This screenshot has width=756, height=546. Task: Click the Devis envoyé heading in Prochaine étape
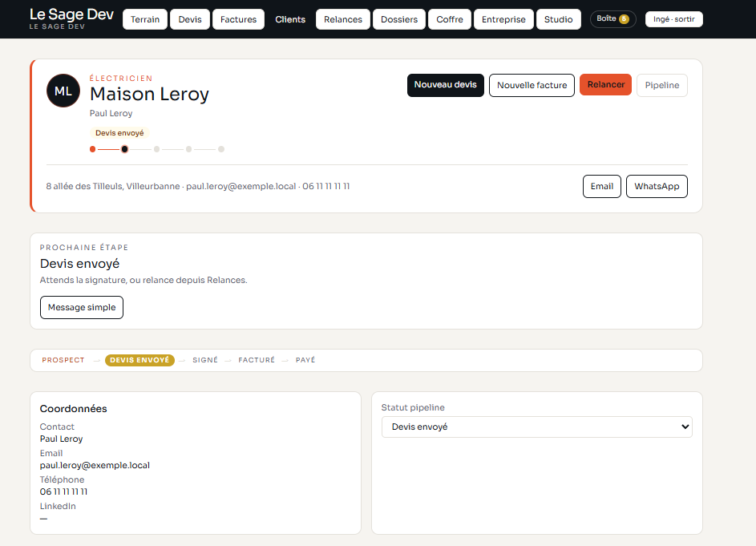tap(79, 263)
